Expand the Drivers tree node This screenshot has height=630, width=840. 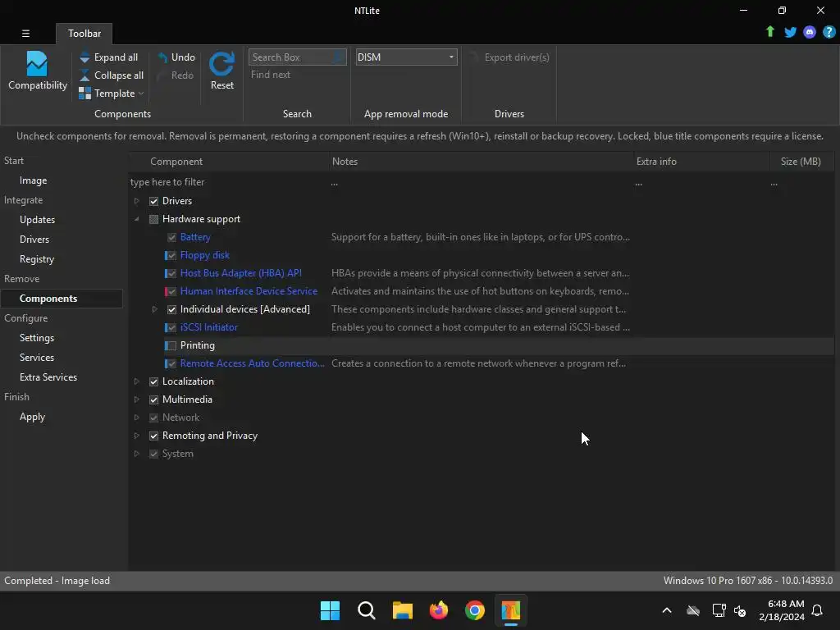click(137, 201)
